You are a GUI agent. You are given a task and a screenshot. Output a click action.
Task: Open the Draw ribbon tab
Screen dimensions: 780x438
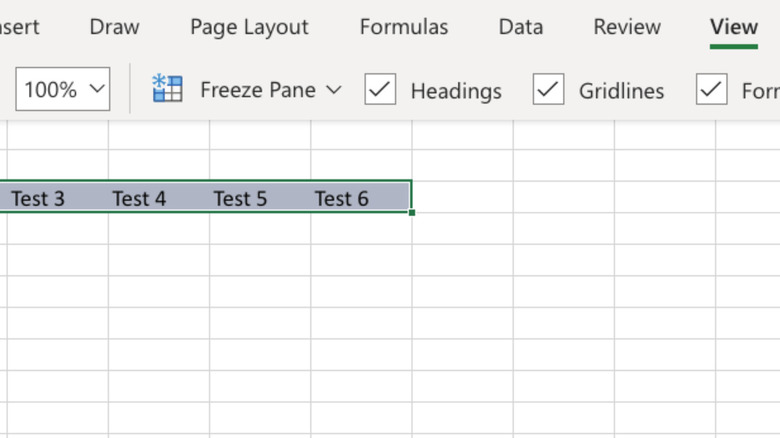click(x=114, y=27)
